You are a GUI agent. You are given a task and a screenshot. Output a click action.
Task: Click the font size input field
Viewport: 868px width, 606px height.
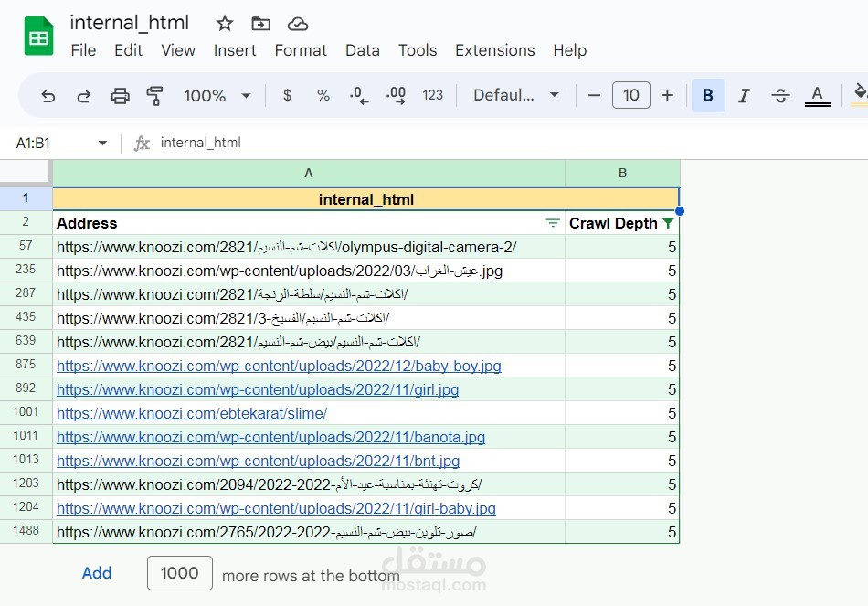631,95
